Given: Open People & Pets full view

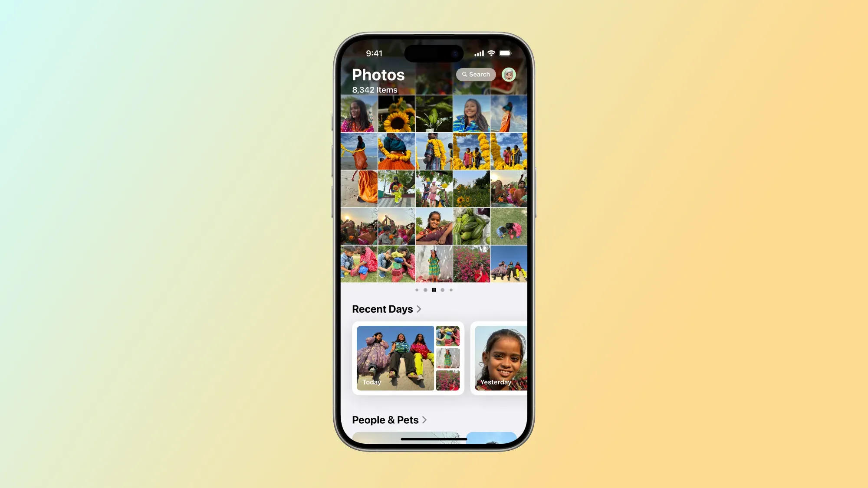Looking at the screenshot, I should [389, 419].
